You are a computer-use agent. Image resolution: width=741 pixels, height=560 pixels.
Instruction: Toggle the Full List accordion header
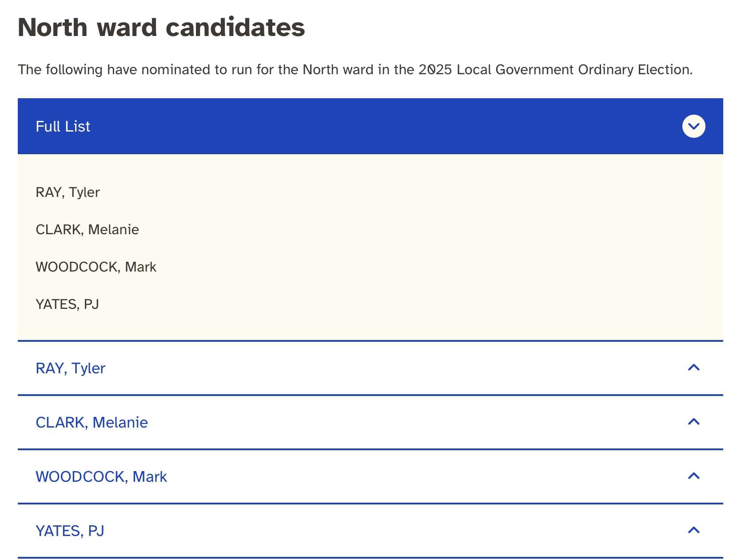click(x=370, y=126)
